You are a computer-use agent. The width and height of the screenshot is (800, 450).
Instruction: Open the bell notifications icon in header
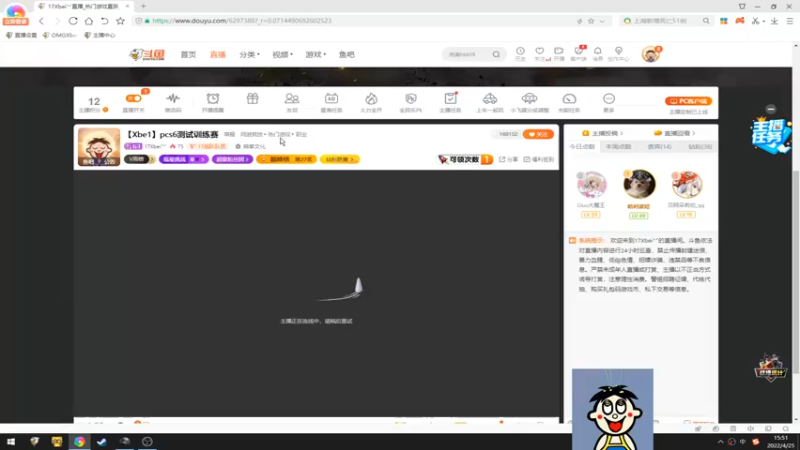597,51
